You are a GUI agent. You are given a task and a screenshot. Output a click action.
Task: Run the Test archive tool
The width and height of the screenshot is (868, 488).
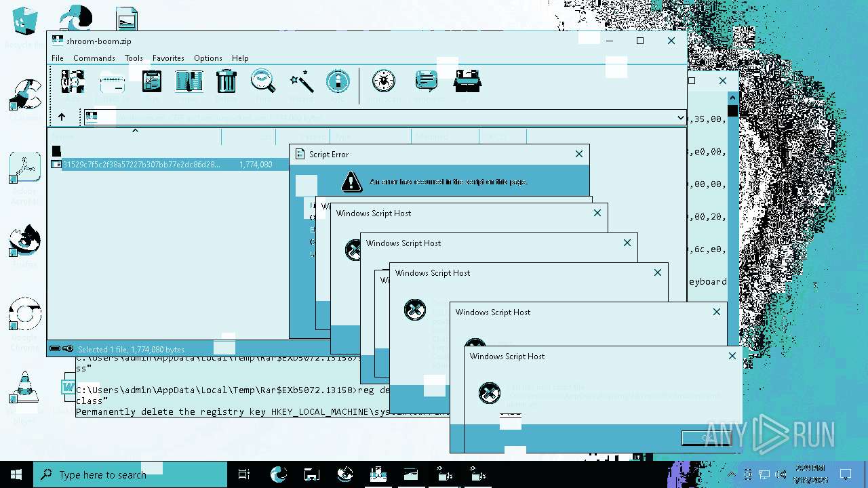152,82
